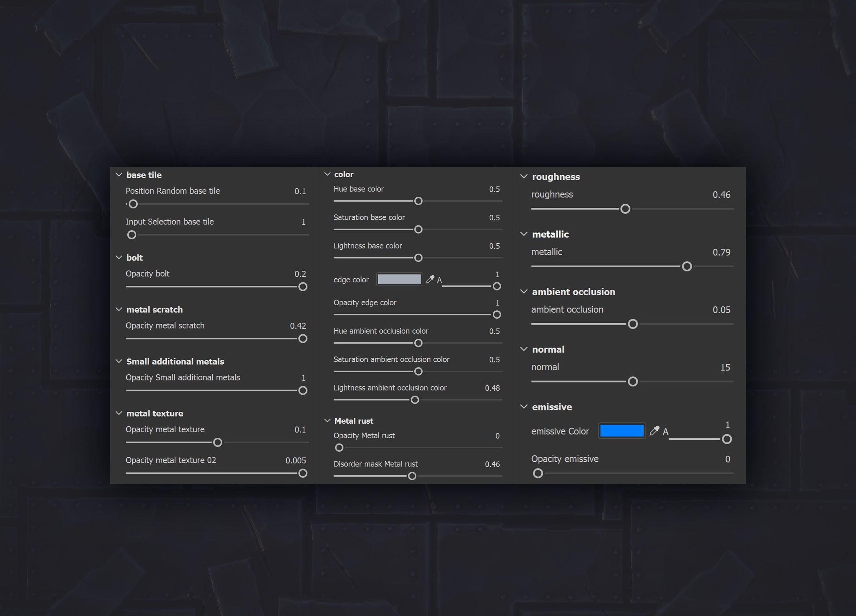The image size is (856, 616).
Task: Click the Opacity bolt value 0.2
Action: coord(300,274)
